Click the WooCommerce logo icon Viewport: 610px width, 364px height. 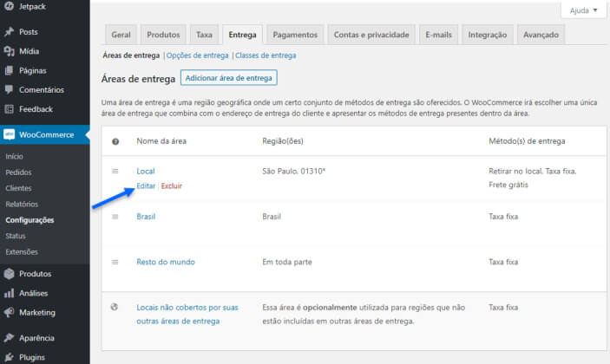pos(10,134)
